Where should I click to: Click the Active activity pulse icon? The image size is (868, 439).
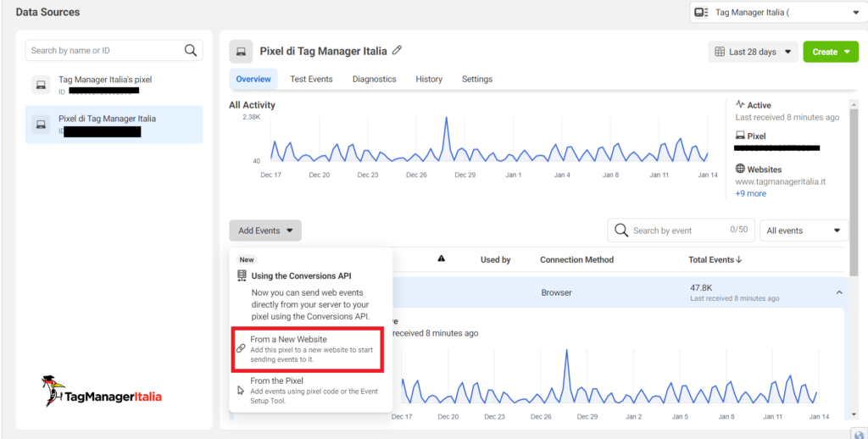[x=740, y=104]
